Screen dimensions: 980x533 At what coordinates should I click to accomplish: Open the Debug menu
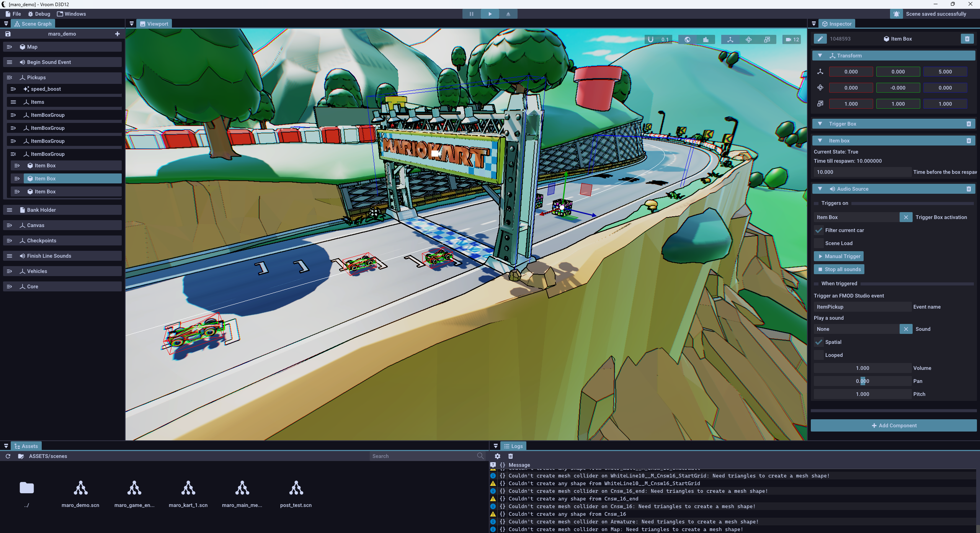click(x=39, y=14)
